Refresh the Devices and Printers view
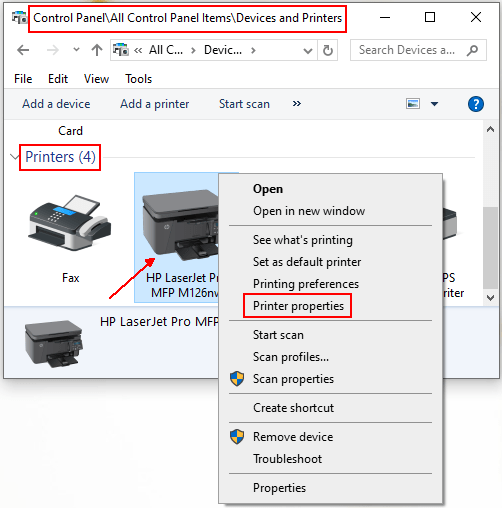Viewport: 502px width, 508px height. (328, 50)
